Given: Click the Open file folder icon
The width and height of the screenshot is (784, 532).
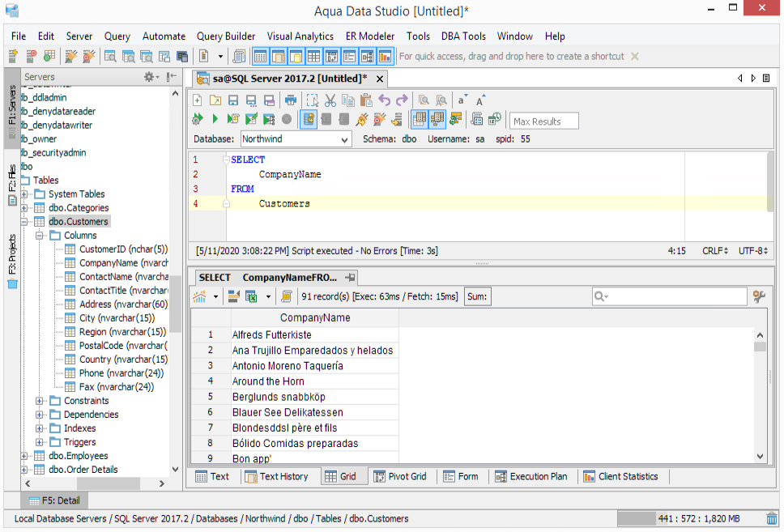Looking at the screenshot, I should pos(215,100).
